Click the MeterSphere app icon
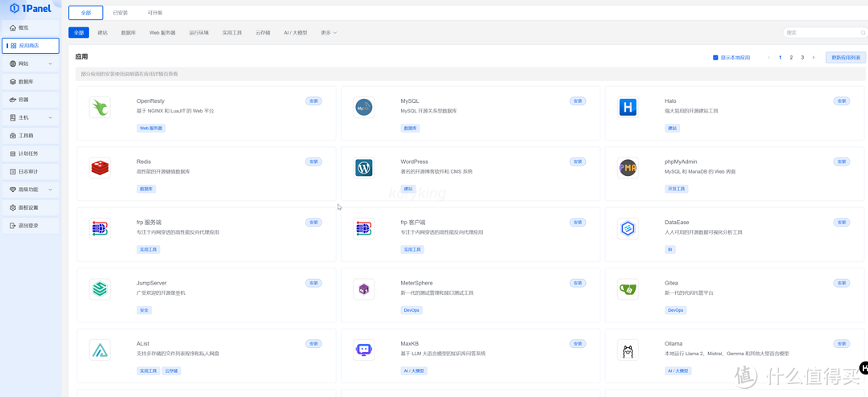 coord(364,289)
